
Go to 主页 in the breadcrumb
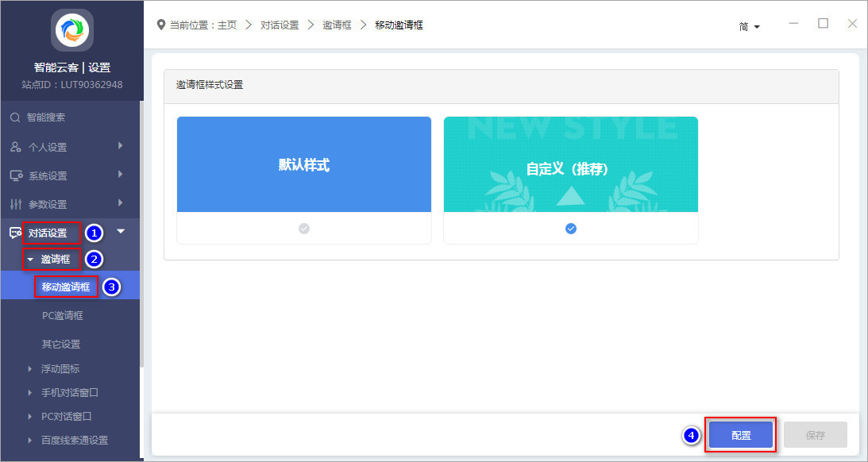click(x=227, y=25)
